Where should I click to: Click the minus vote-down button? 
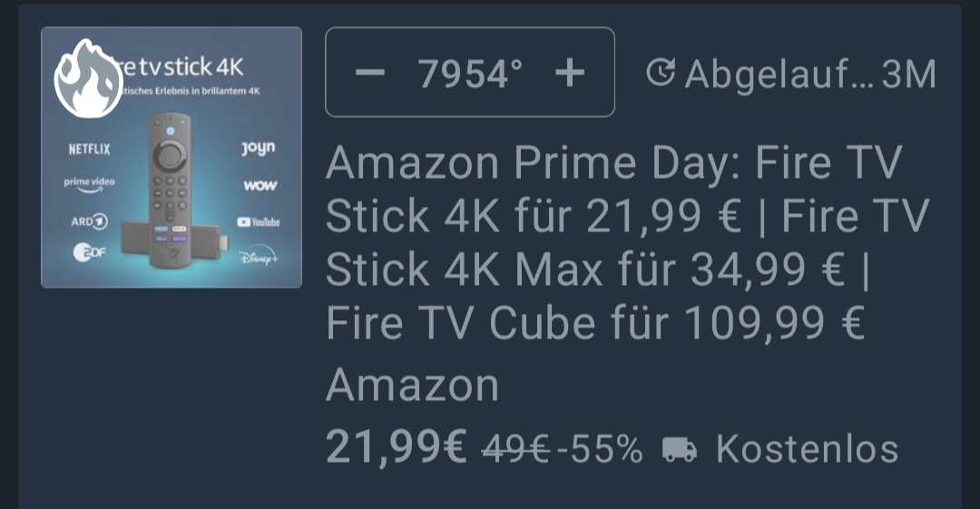pos(370,73)
